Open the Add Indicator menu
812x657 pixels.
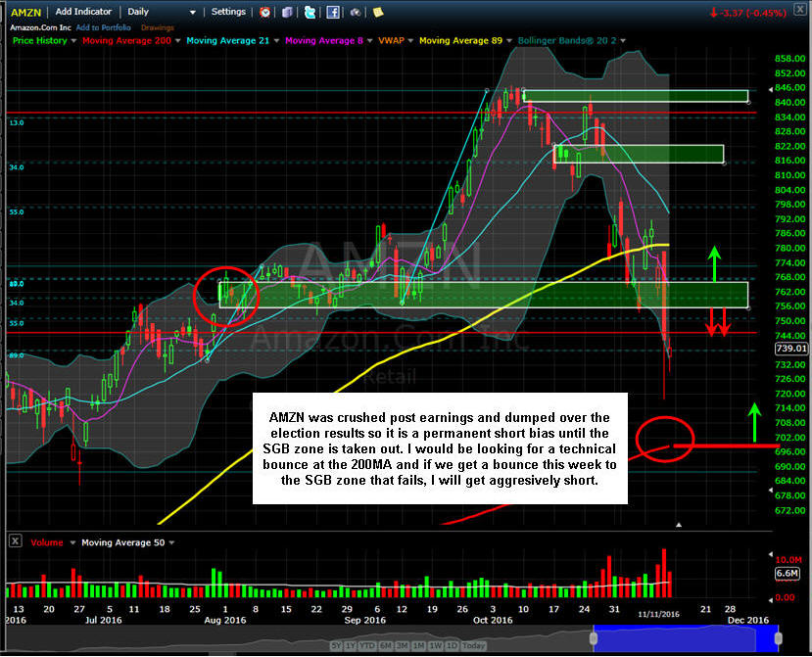point(83,12)
